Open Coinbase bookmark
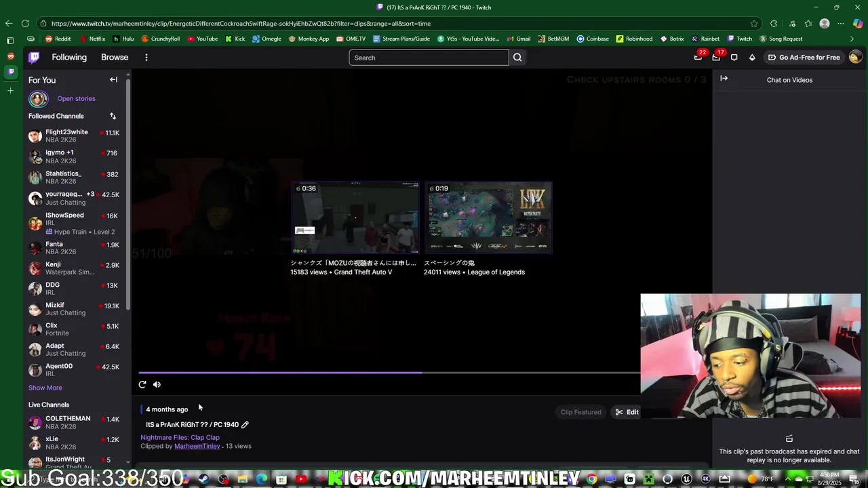 pos(593,39)
